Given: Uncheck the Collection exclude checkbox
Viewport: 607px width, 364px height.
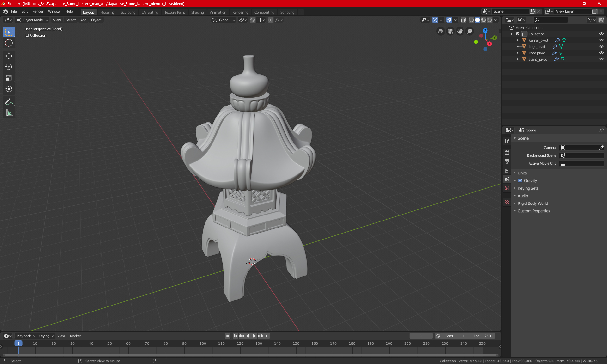Looking at the screenshot, I should (x=518, y=34).
